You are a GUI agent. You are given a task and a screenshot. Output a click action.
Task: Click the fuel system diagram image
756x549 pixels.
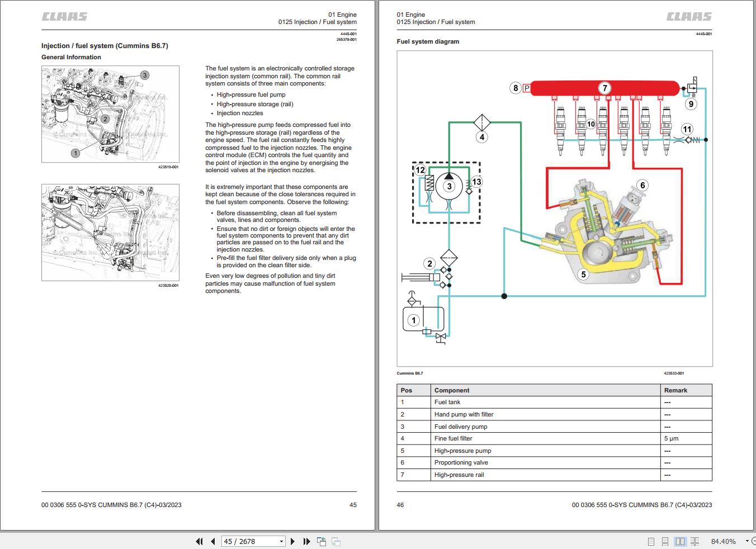tap(554, 209)
